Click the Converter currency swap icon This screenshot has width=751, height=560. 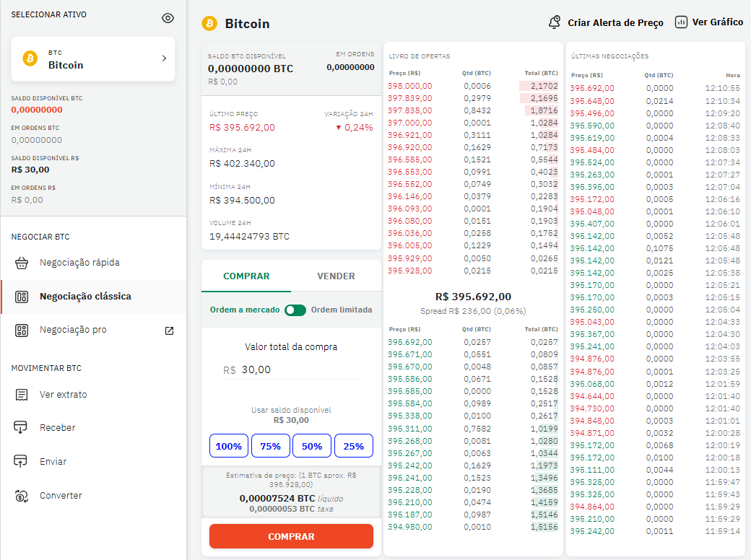tap(22, 496)
